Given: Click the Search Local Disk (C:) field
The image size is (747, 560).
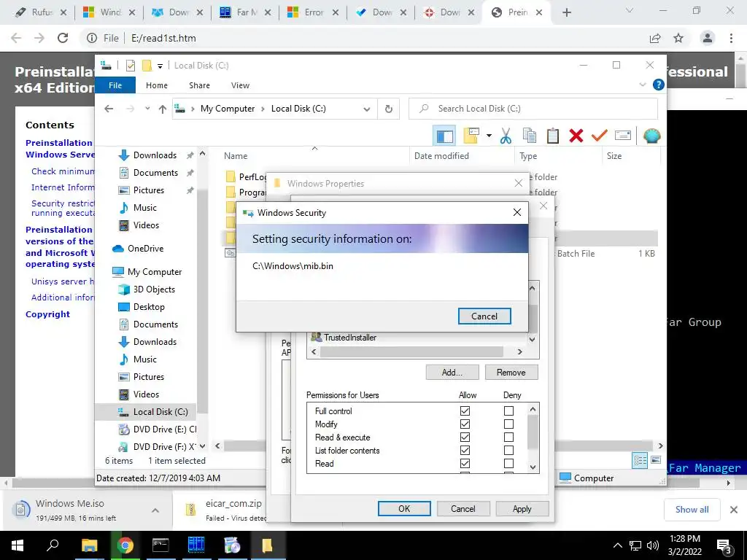Looking at the screenshot, I should coord(533,109).
